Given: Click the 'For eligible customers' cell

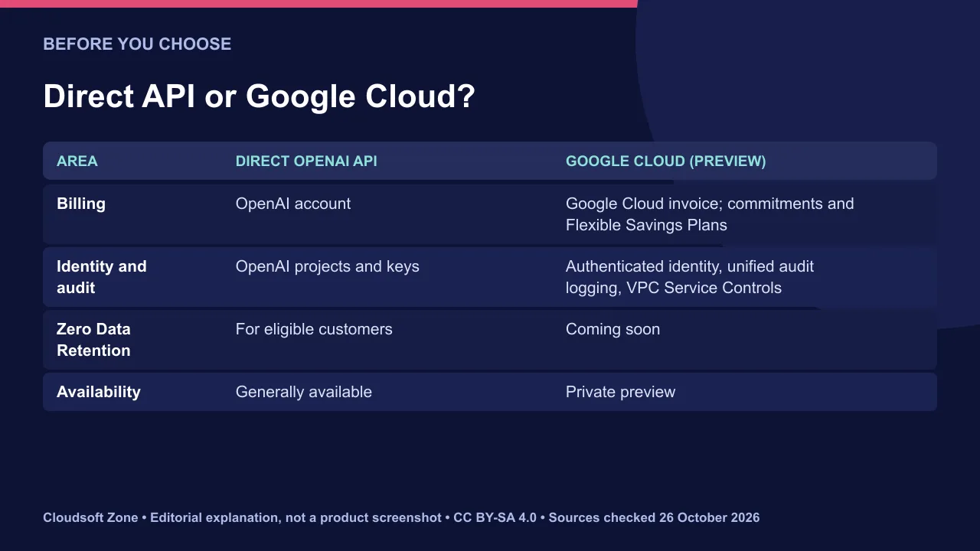Looking at the screenshot, I should tap(314, 329).
